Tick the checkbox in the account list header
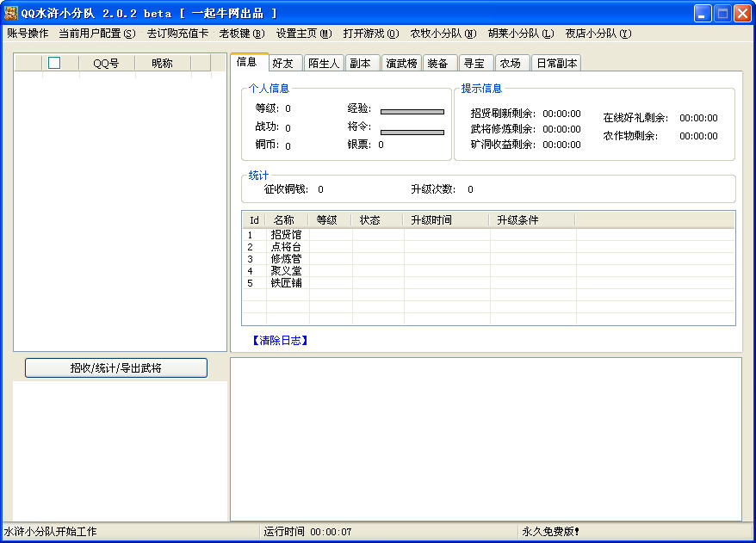 [x=54, y=63]
